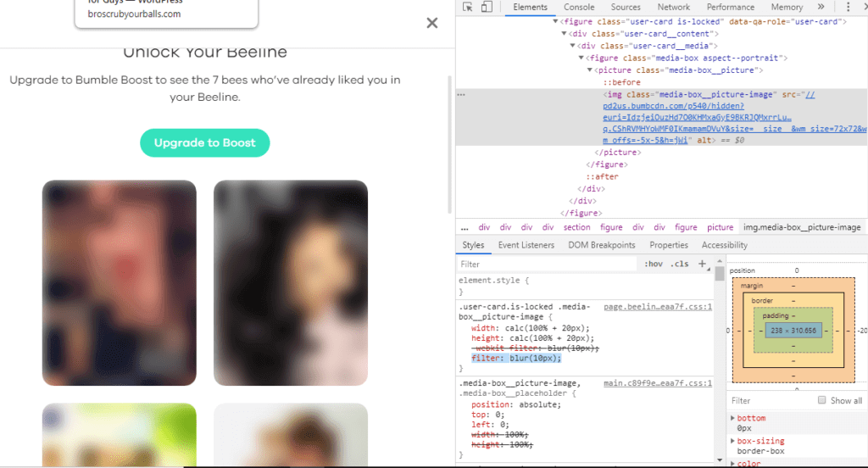The height and width of the screenshot is (468, 868).
Task: Click the blue content box in box model
Action: pos(793,330)
